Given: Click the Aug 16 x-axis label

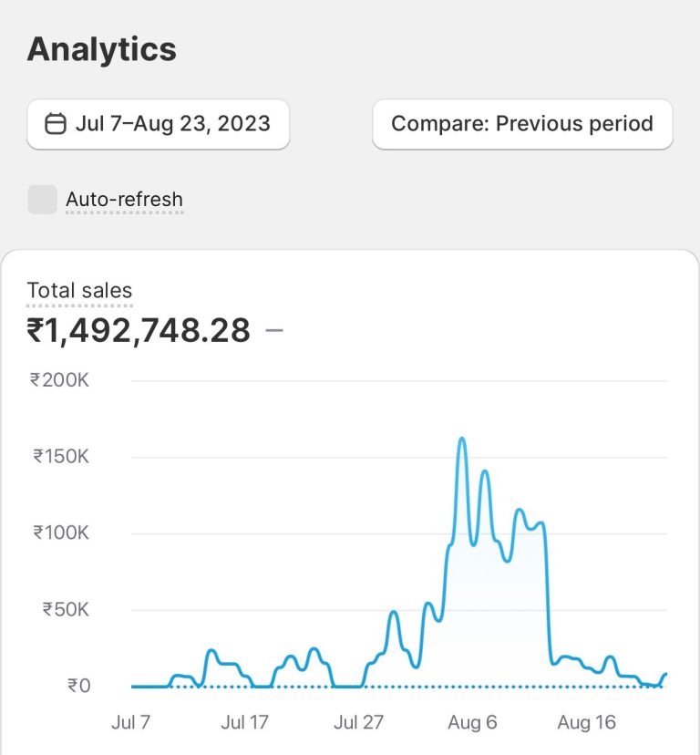Looking at the screenshot, I should pyautogui.click(x=586, y=722).
